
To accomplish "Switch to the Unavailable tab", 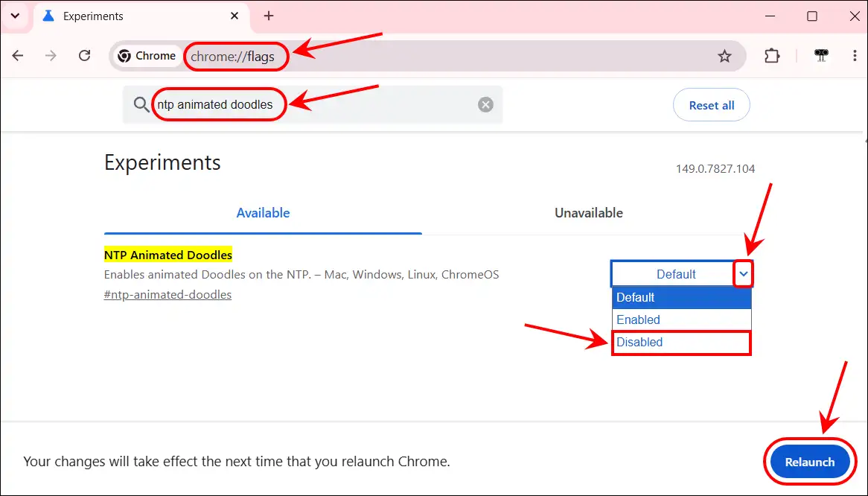I will click(x=588, y=213).
